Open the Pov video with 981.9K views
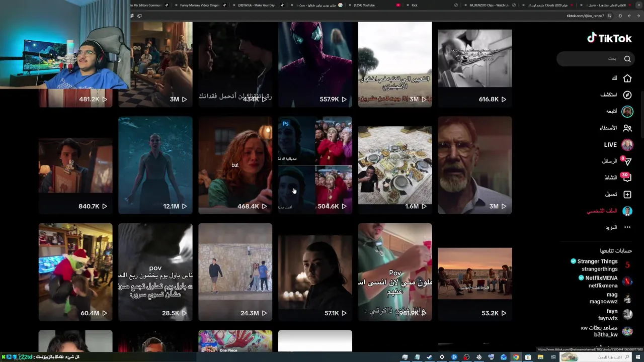Image resolution: width=644 pixels, height=362 pixels. [x=395, y=272]
